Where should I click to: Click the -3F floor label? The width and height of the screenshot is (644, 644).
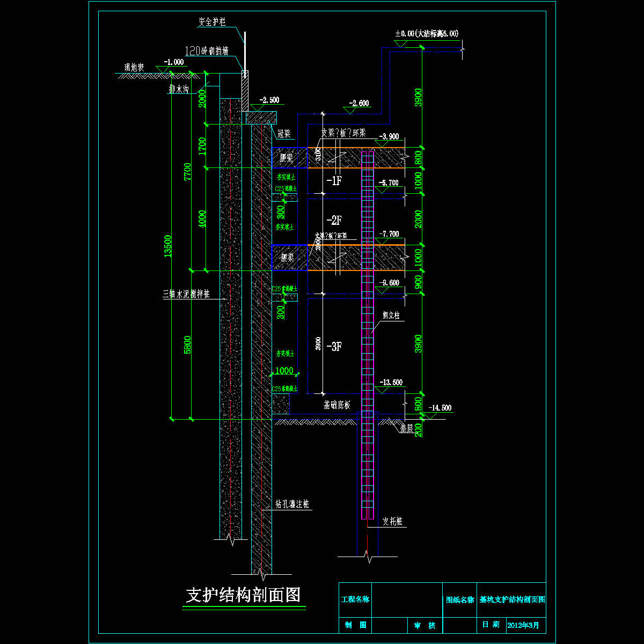333,347
